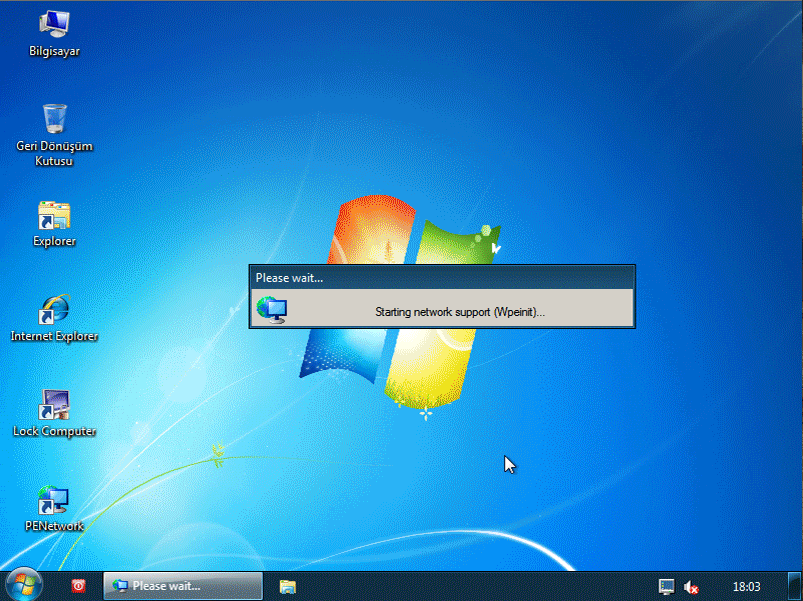The width and height of the screenshot is (803, 601).
Task: Open the pinned file explorer folder in taskbar
Action: coord(288,586)
